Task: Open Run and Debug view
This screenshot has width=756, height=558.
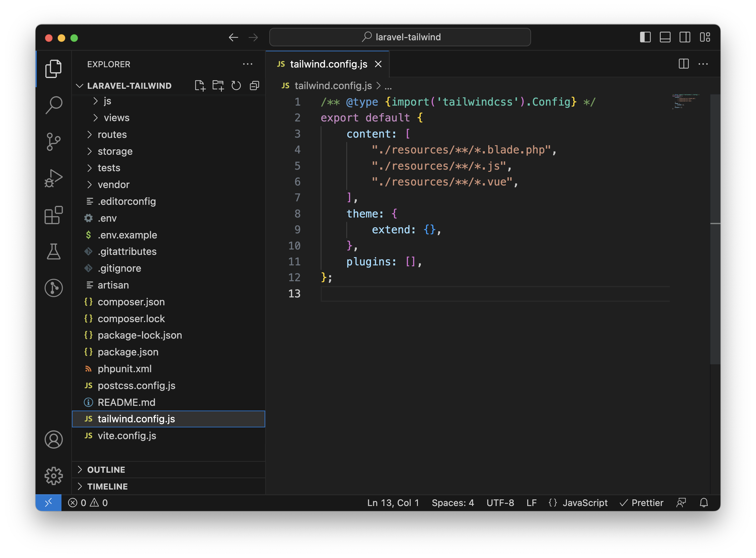Action: 53,178
